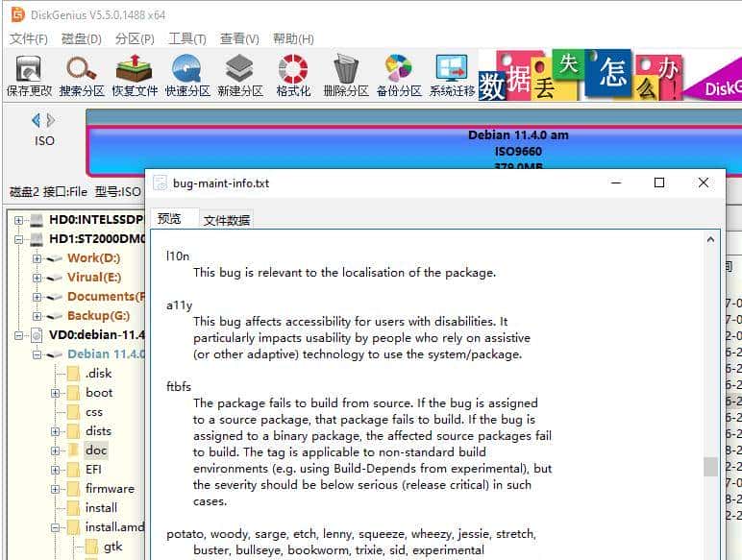Select the Debian 11.4.0 partition in tree

[106, 354]
